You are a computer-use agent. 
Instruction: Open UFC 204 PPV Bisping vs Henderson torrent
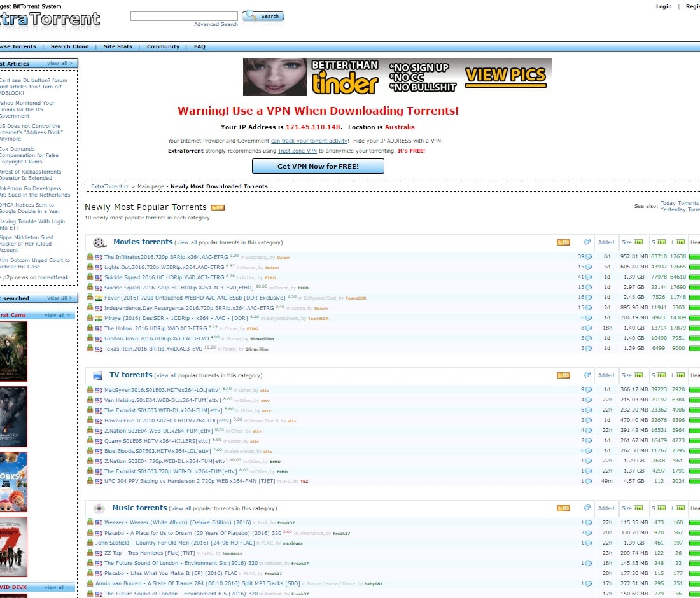coord(190,481)
